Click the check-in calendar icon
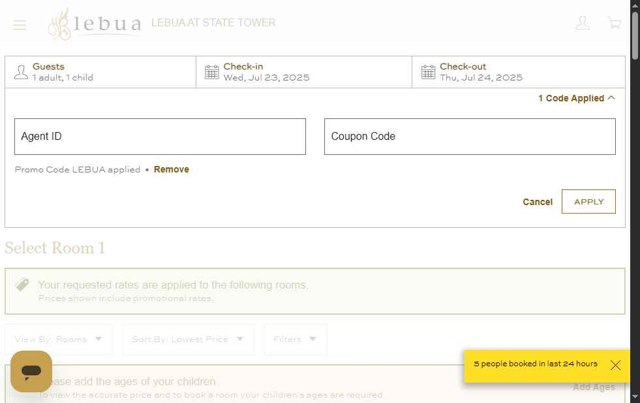The height and width of the screenshot is (403, 640). 212,72
